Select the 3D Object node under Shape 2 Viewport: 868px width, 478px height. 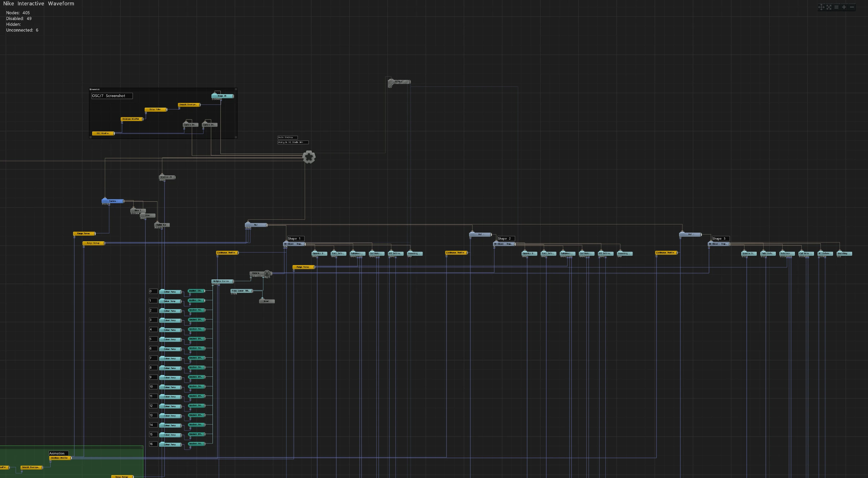pyautogui.click(x=504, y=244)
